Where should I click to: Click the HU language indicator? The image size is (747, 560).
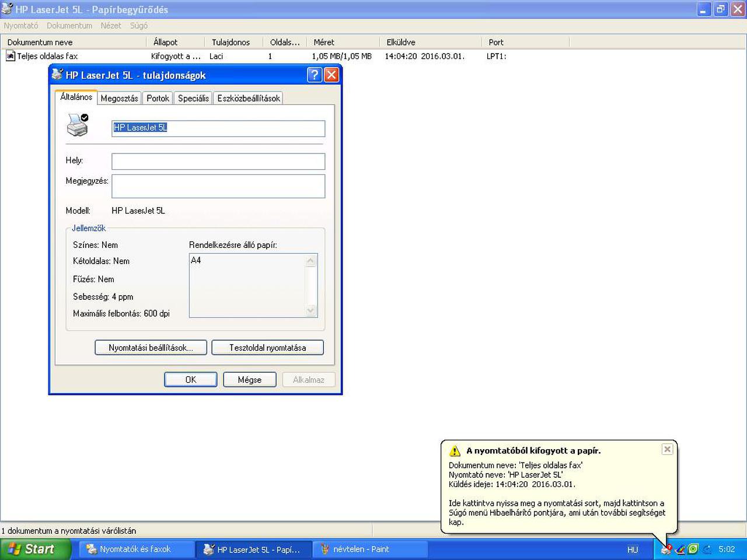633,549
